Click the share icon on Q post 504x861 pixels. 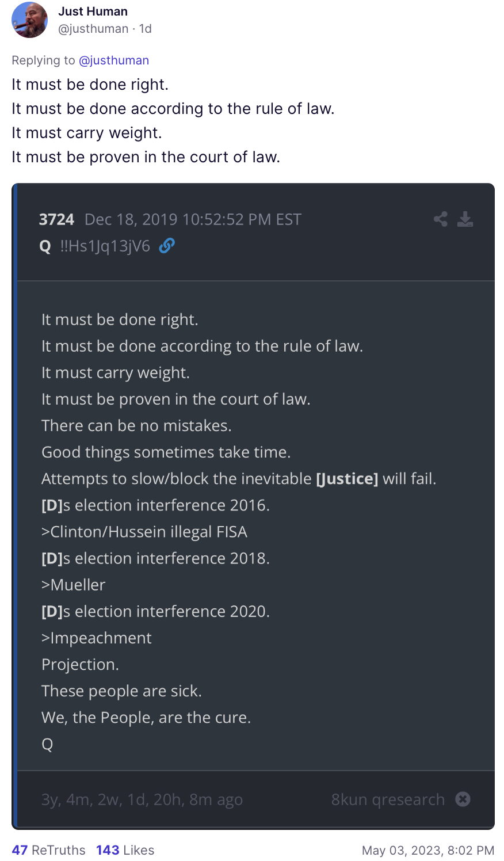pyautogui.click(x=441, y=219)
